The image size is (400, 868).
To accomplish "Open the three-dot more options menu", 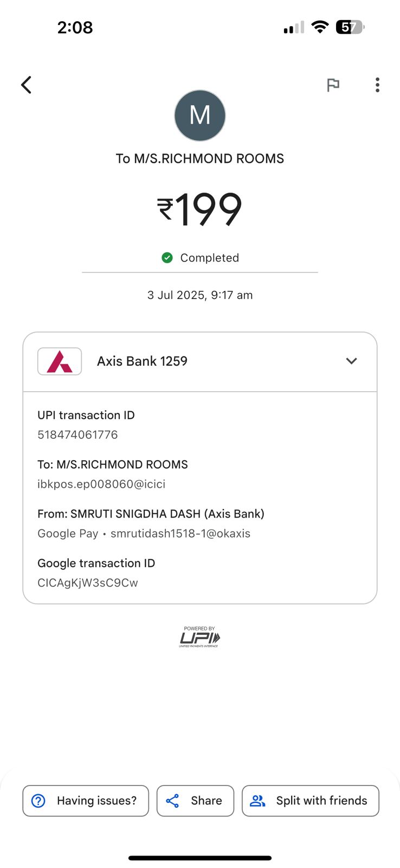I will coord(377,85).
